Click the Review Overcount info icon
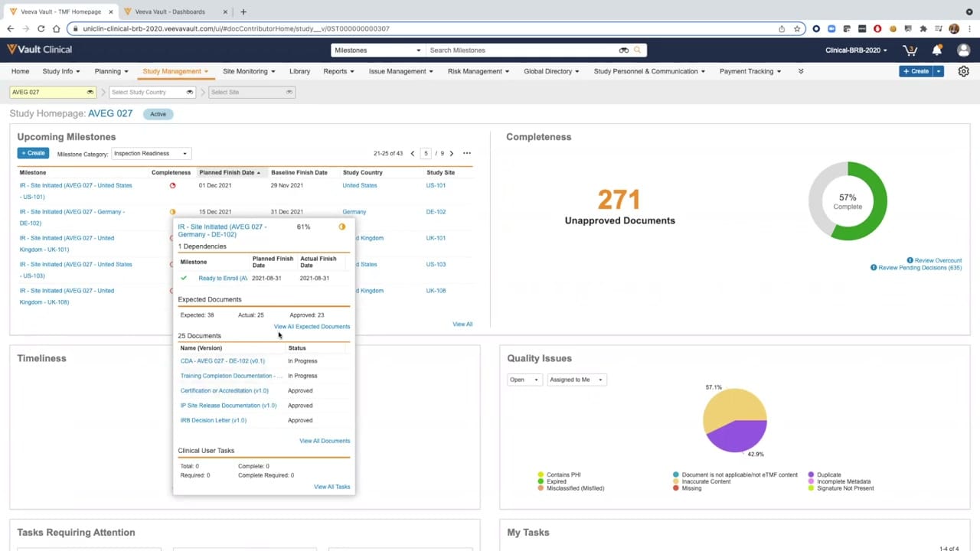Viewport: 980px width, 551px height. pyautogui.click(x=910, y=260)
